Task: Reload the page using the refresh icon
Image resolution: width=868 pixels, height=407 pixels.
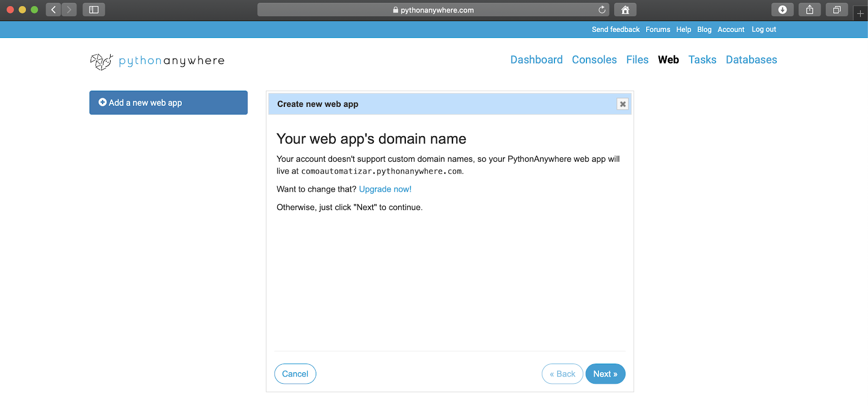Action: tap(602, 10)
